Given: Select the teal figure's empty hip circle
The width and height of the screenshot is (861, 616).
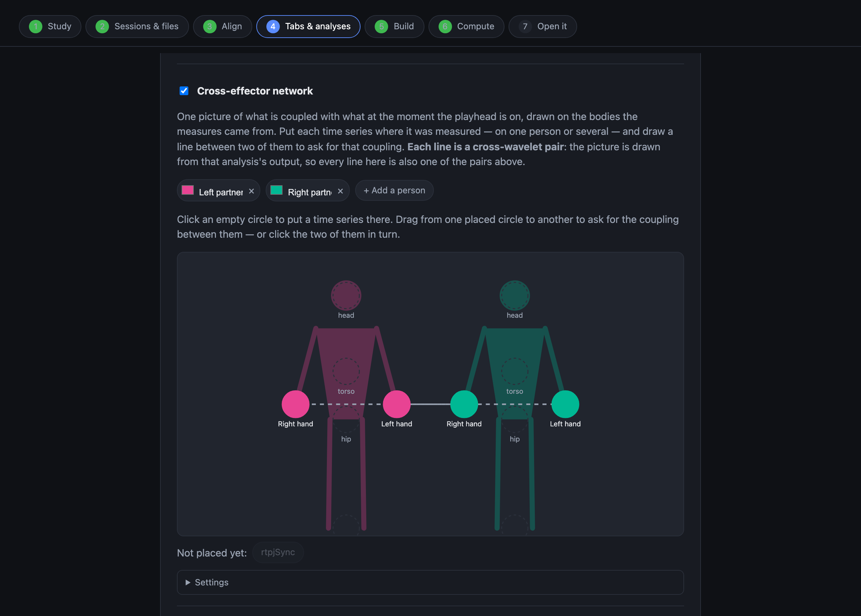Looking at the screenshot, I should [x=515, y=419].
